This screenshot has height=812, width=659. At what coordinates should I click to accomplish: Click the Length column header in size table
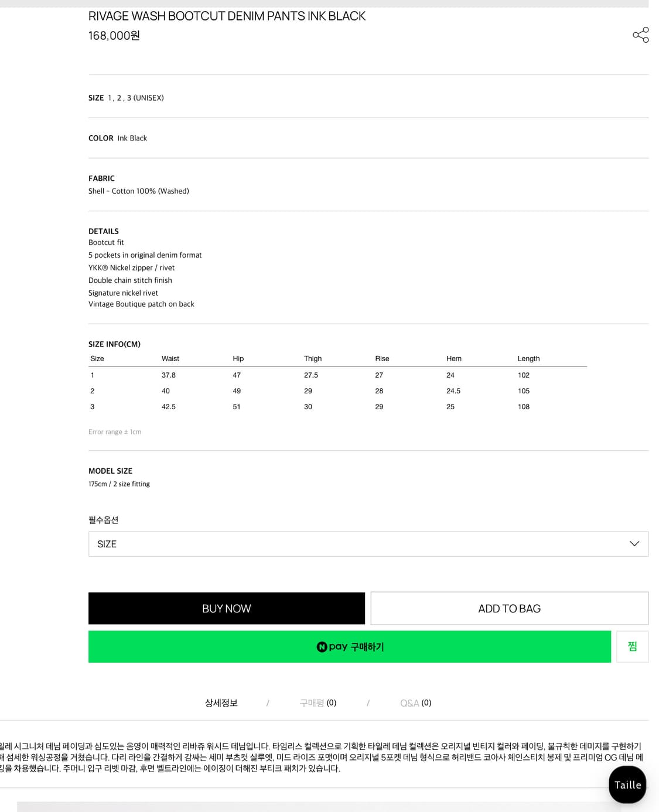[528, 358]
